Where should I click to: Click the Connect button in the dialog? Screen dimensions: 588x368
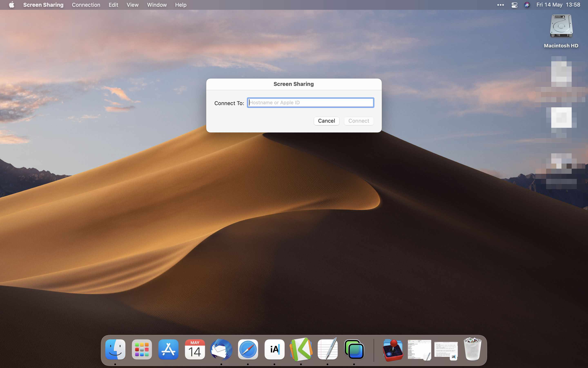click(359, 121)
